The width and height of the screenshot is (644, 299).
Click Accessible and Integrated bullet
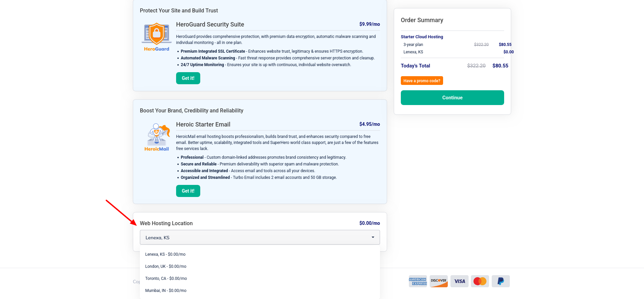coord(248,171)
